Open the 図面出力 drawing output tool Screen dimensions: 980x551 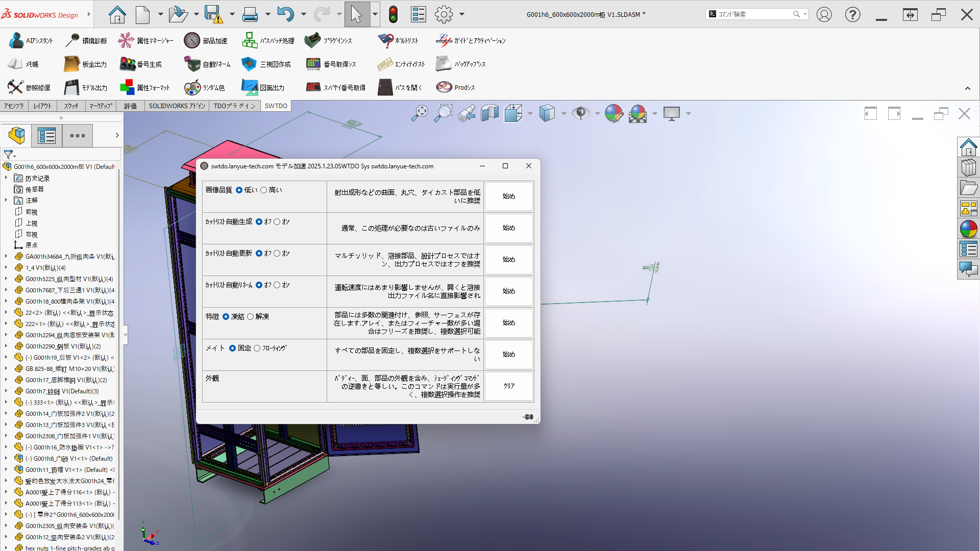pos(250,88)
